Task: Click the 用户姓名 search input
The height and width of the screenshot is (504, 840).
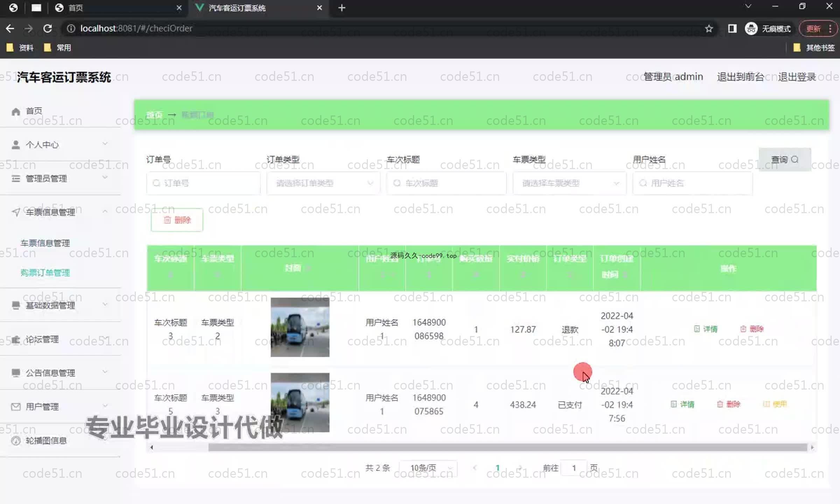Action: [x=692, y=183]
